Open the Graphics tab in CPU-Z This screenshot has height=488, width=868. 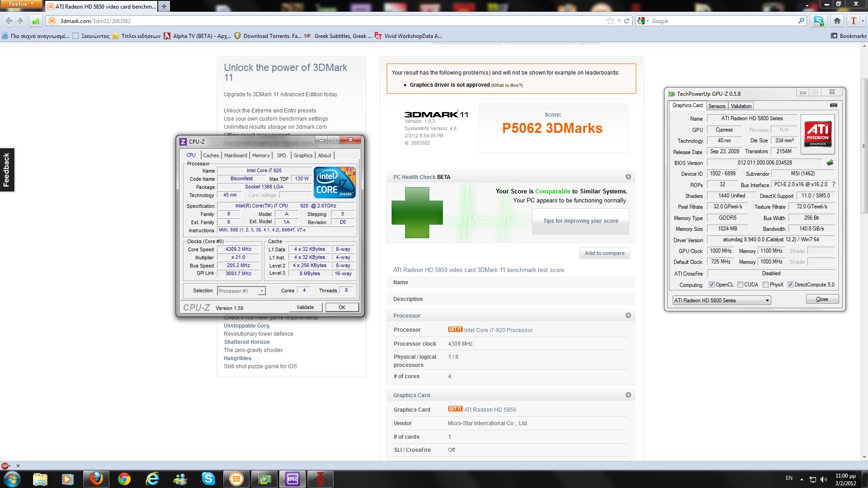click(x=303, y=155)
